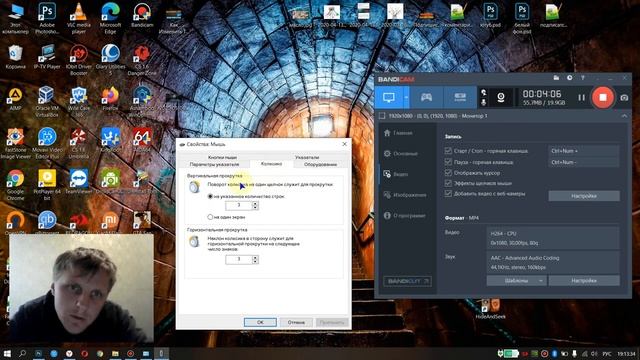
Task: Take screenshot with Bandicam camera icon
Action: [x=624, y=98]
